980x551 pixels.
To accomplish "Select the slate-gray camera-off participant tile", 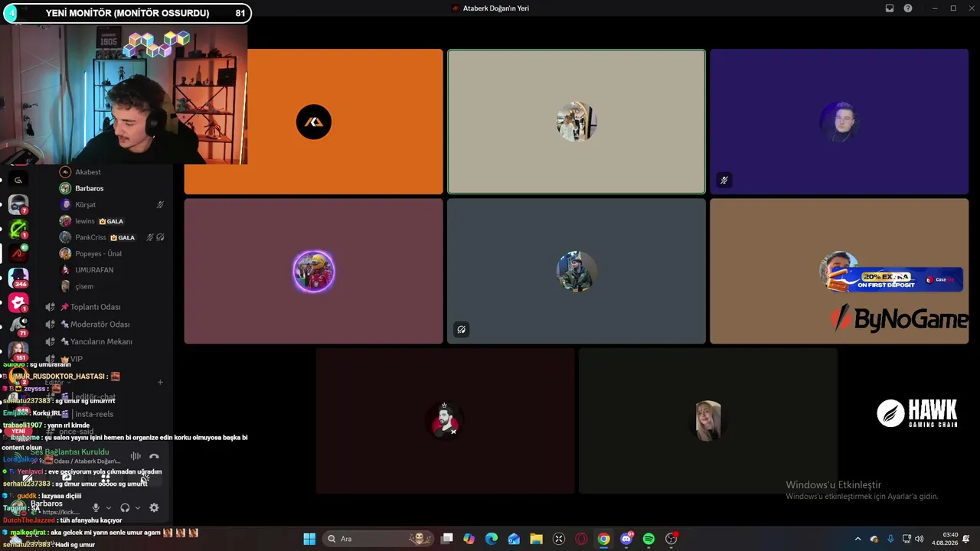I will 577,272.
